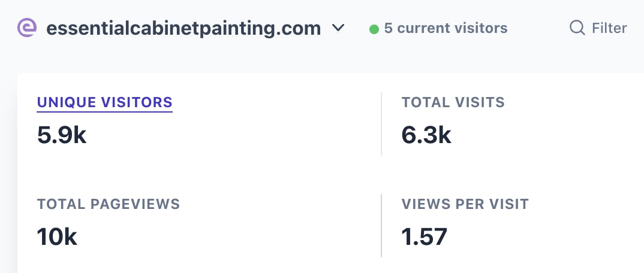The height and width of the screenshot is (273, 644).
Task: Click the 10k total pageviews value
Action: click(x=57, y=237)
